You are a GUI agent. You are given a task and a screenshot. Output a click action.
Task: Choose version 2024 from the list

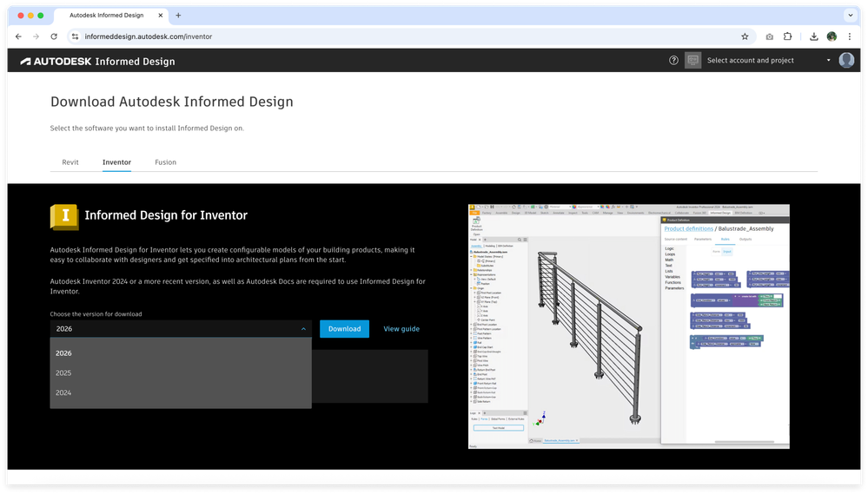(x=181, y=392)
